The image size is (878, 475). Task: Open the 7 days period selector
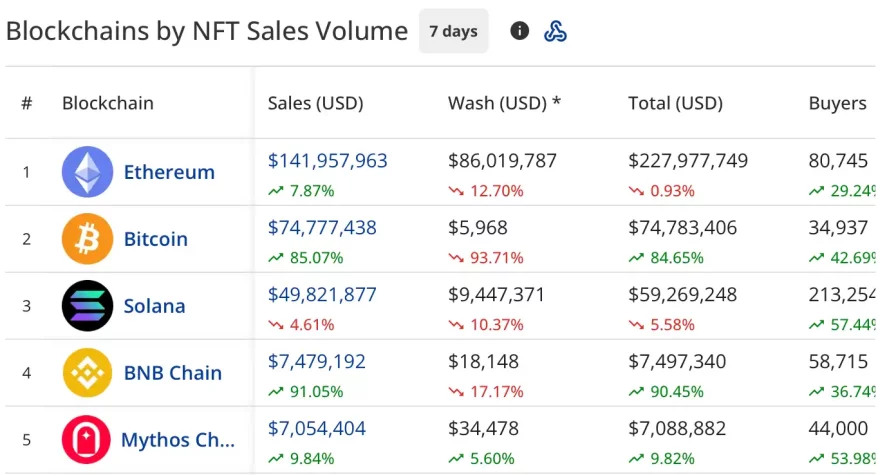pos(453,31)
